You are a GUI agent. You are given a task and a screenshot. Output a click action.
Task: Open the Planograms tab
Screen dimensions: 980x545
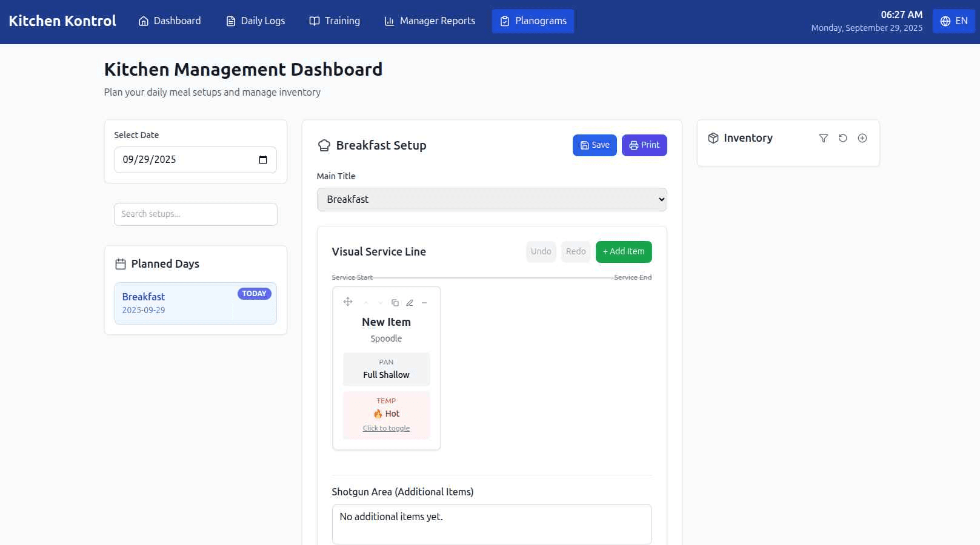tap(533, 21)
